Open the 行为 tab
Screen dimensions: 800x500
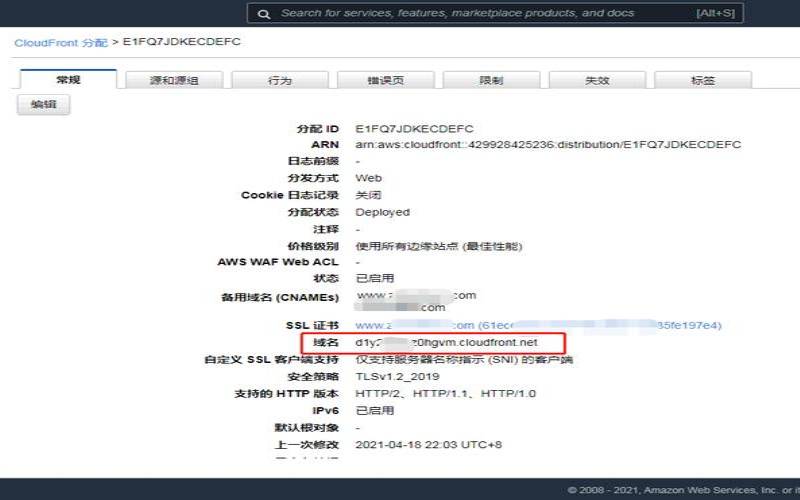[x=280, y=80]
